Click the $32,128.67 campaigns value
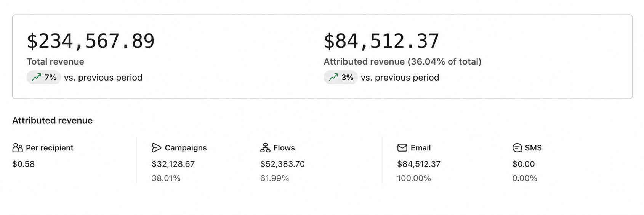 click(173, 164)
